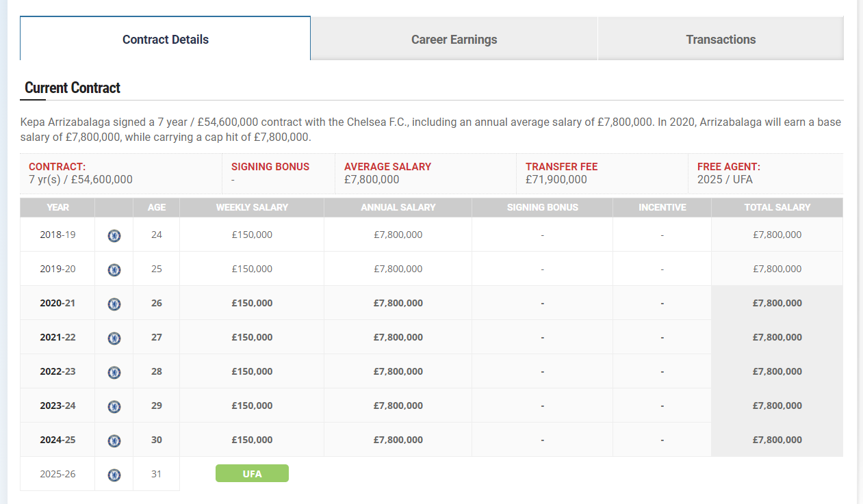Viewport: 863px width, 504px height.
Task: Click the Chelsea crest in the 2021-22 row
Action: tap(114, 338)
